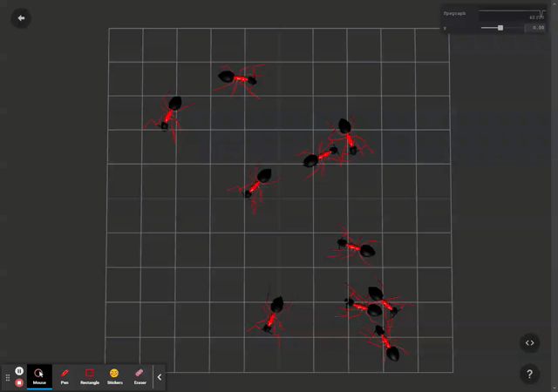Stop the screen recording
The width and height of the screenshot is (558, 392).
click(x=19, y=382)
